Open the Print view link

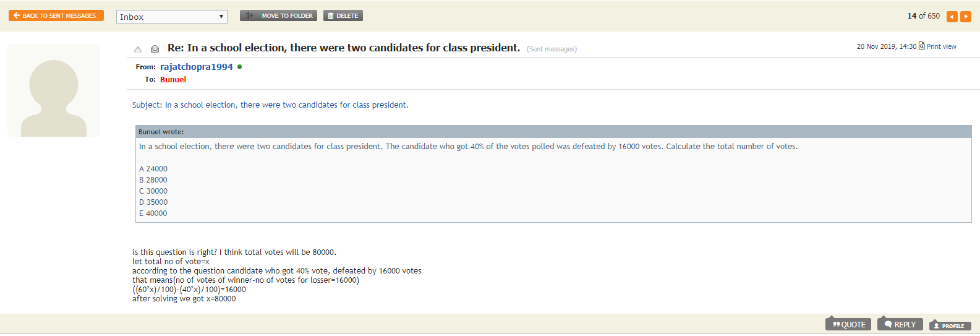[x=941, y=46]
